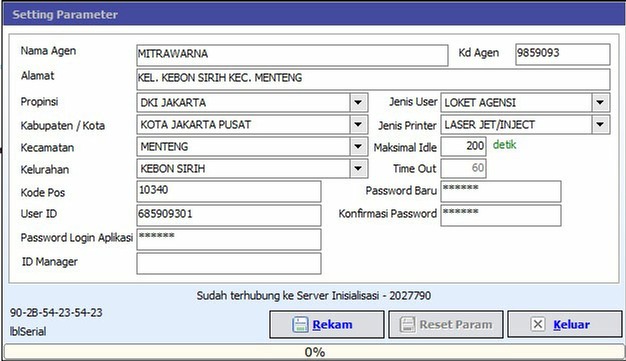
Task: Open the Jenis User dropdown
Action: [x=600, y=103]
